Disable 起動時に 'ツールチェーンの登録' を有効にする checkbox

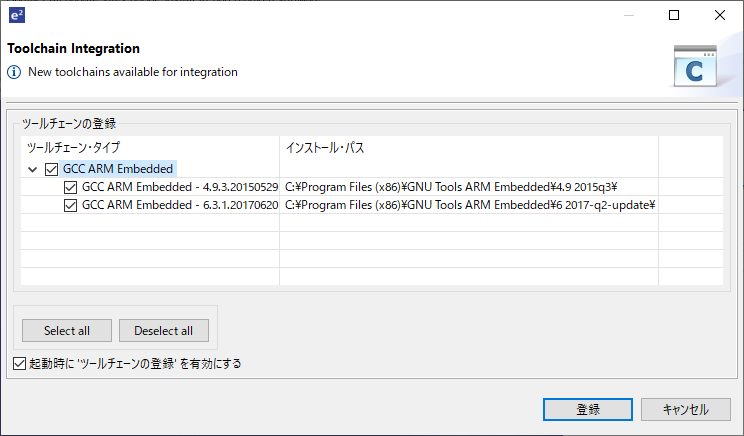pos(19,363)
